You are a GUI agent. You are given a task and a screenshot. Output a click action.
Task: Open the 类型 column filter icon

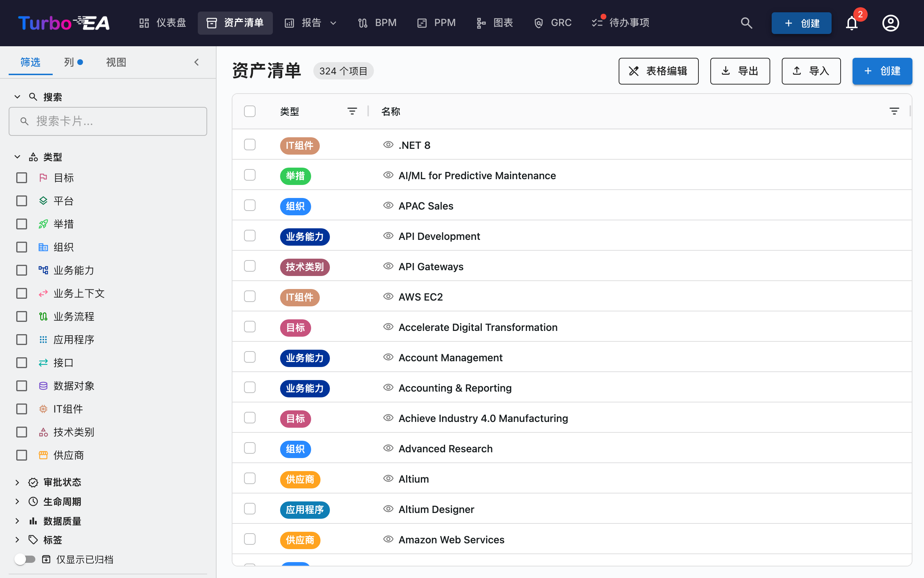352,111
